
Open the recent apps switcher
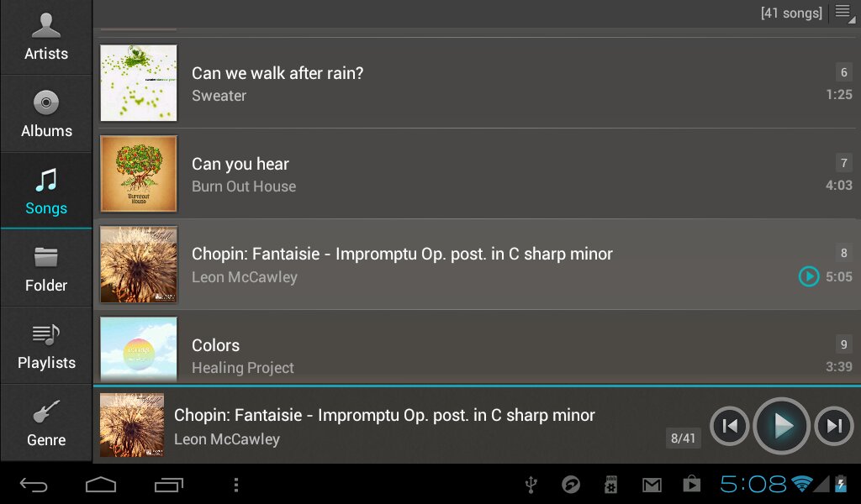point(168,484)
